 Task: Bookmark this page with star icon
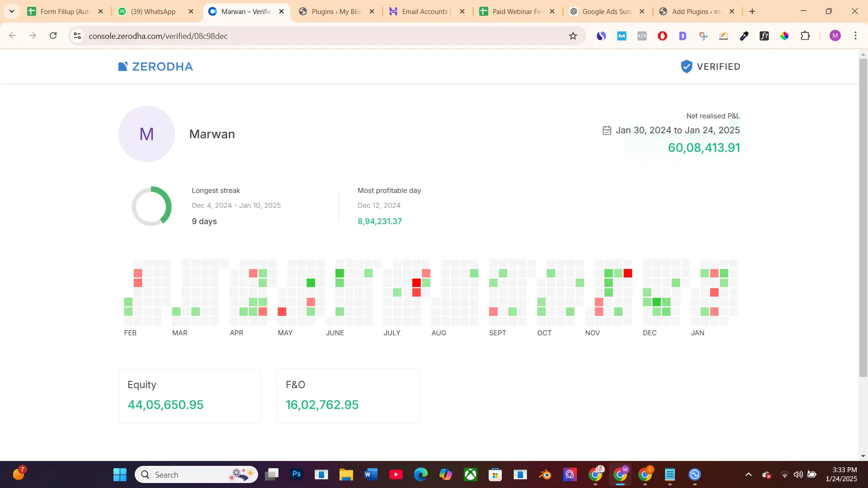click(x=573, y=36)
